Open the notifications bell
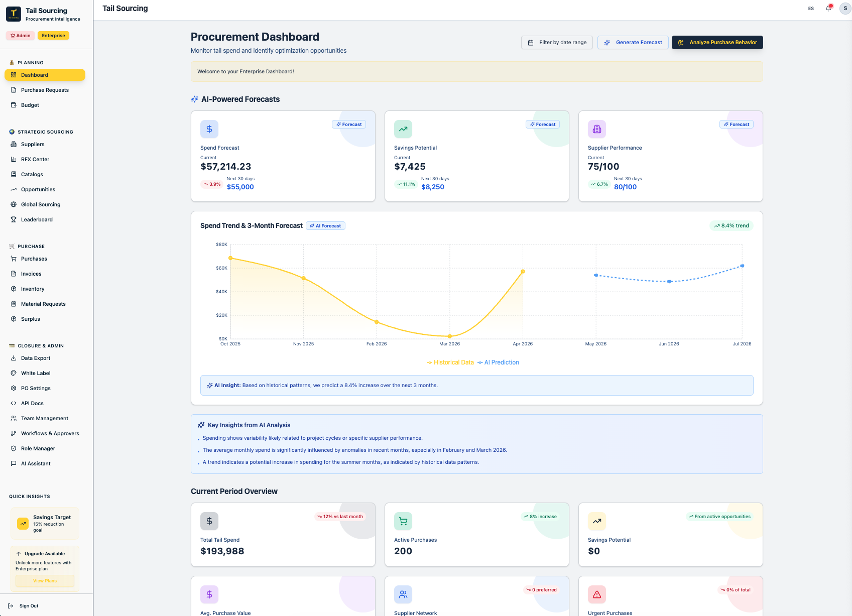This screenshot has width=852, height=616. tap(828, 9)
